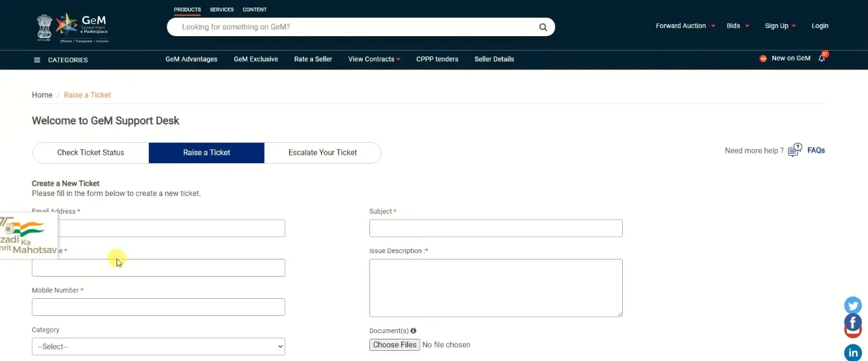Open the Facebook social icon
The width and height of the screenshot is (868, 361).
tap(853, 322)
